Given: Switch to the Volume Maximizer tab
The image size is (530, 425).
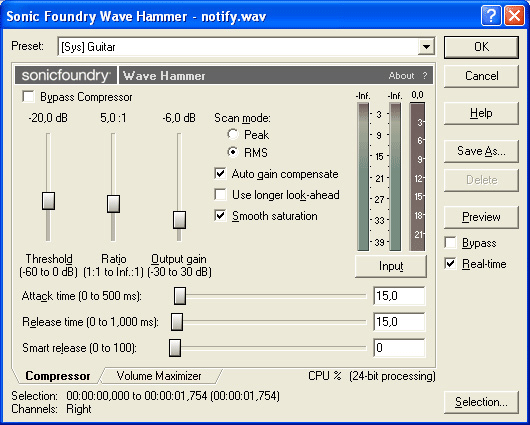Looking at the screenshot, I should tap(159, 376).
